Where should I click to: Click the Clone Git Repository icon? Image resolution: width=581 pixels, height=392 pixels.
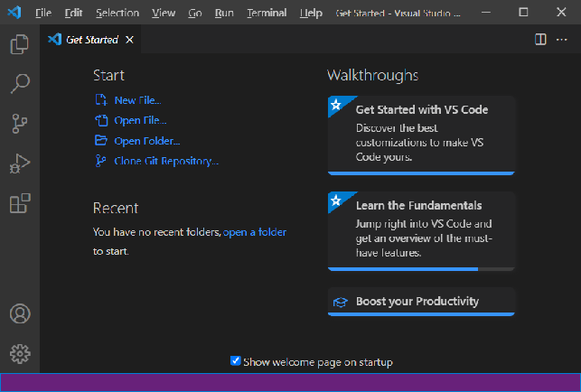(100, 161)
